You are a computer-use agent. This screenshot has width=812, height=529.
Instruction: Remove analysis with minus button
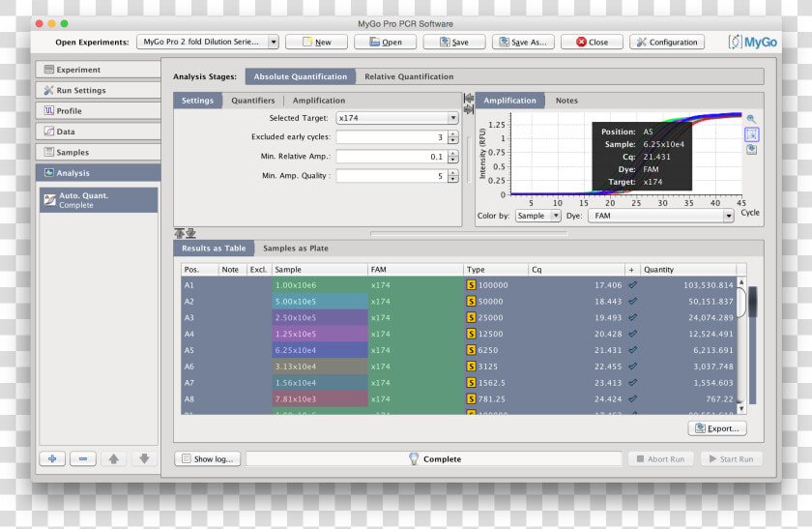(83, 458)
